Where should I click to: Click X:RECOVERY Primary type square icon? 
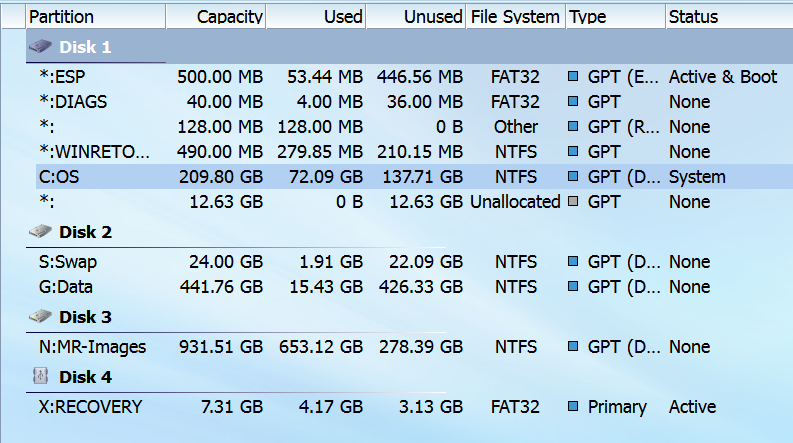(574, 407)
